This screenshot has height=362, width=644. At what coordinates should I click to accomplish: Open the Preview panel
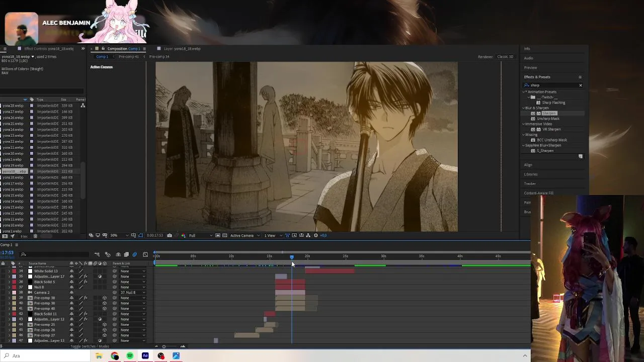(x=530, y=67)
